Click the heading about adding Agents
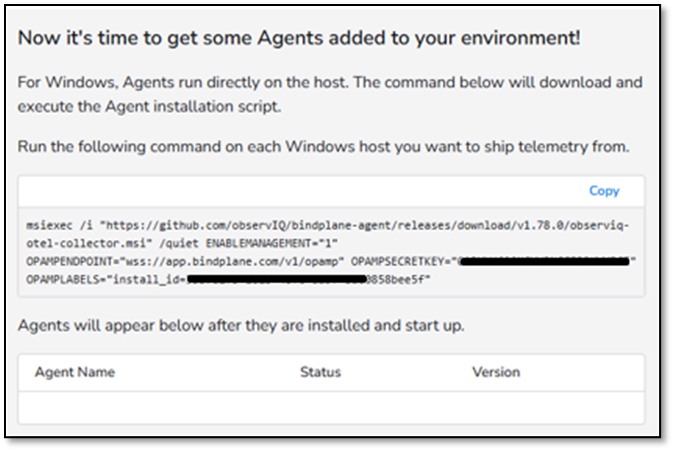Screen dimensions: 674x451 coord(299,38)
